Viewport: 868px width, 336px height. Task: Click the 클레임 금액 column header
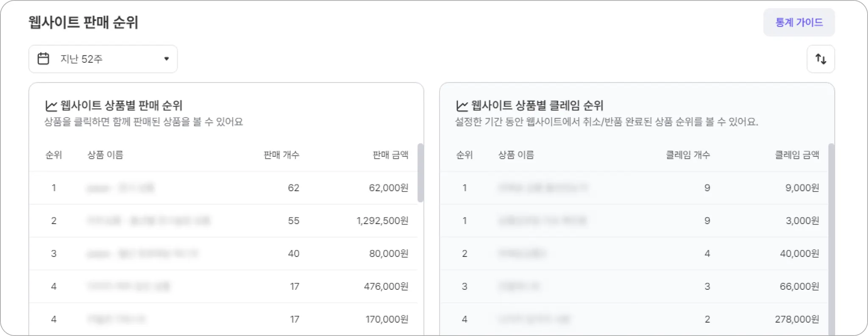click(797, 155)
